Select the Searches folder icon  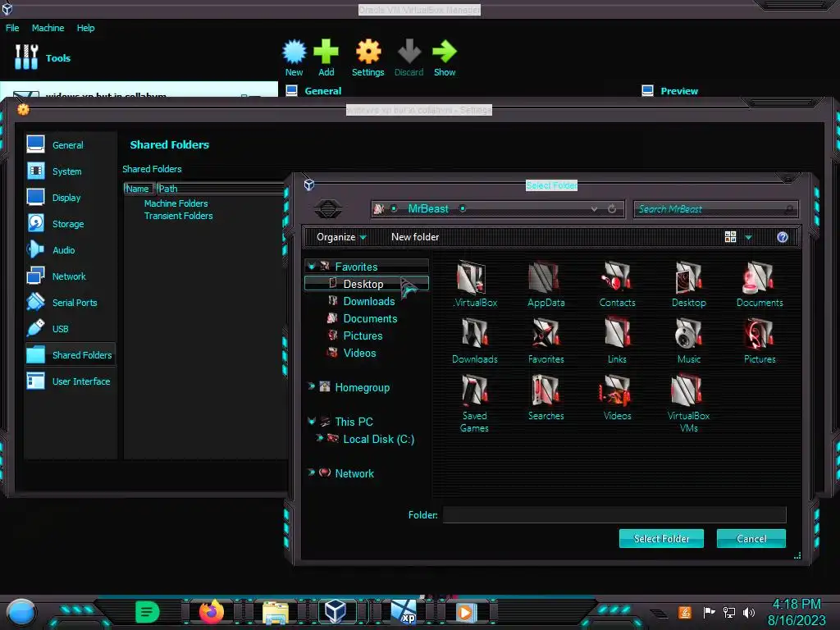pos(546,398)
